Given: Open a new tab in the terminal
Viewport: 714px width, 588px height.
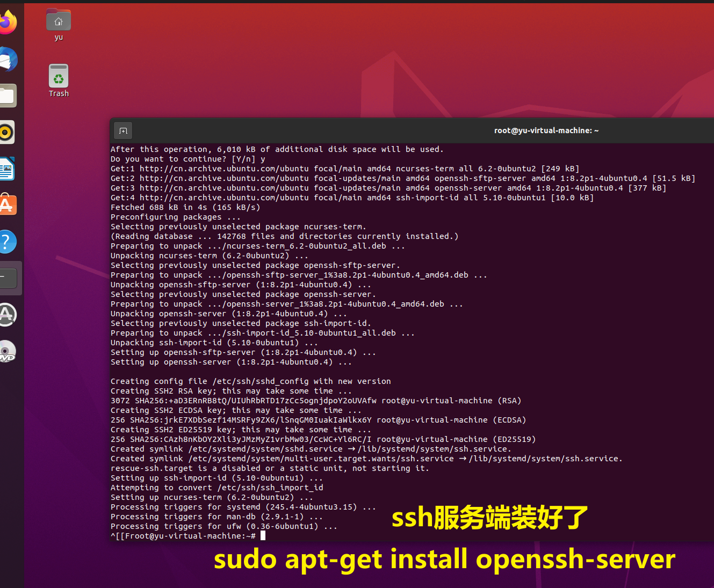Looking at the screenshot, I should [123, 131].
